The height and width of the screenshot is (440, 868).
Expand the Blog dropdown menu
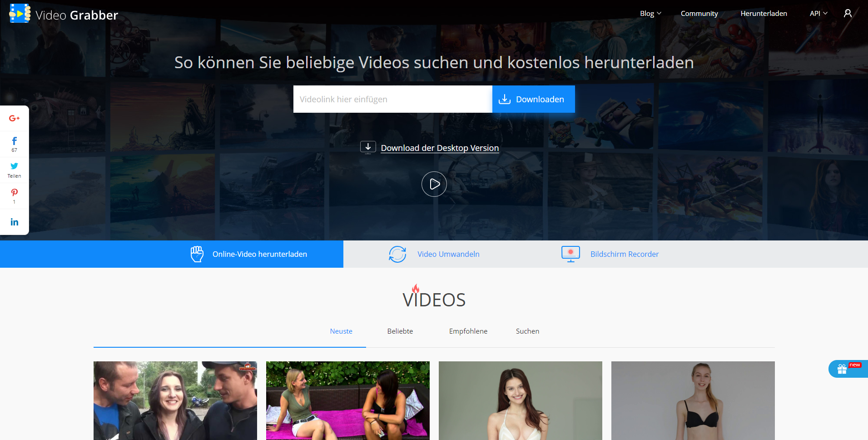click(x=650, y=14)
